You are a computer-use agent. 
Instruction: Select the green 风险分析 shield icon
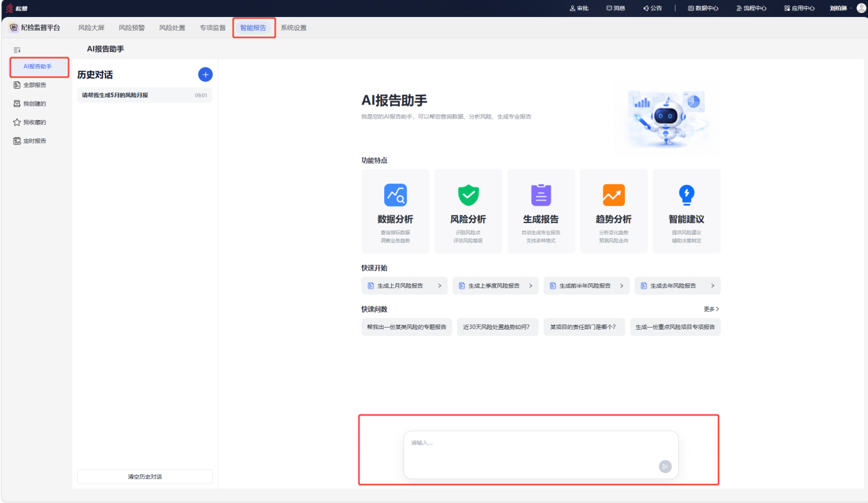[x=468, y=195]
